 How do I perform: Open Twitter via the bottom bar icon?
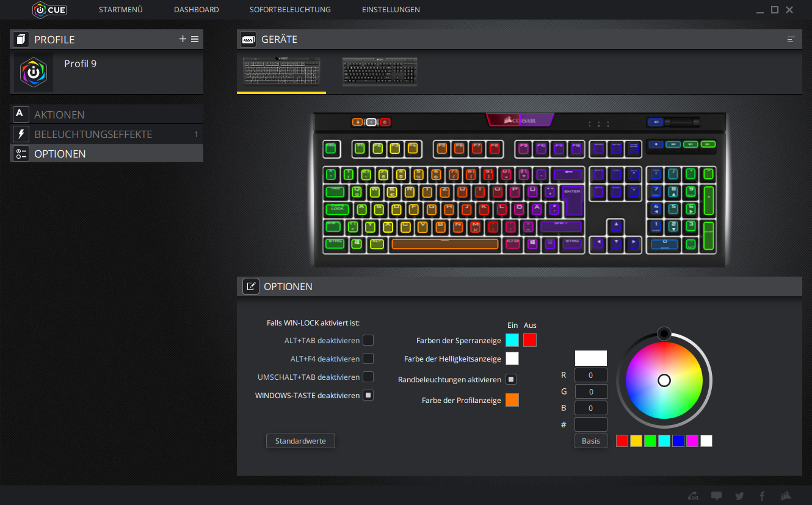(739, 496)
